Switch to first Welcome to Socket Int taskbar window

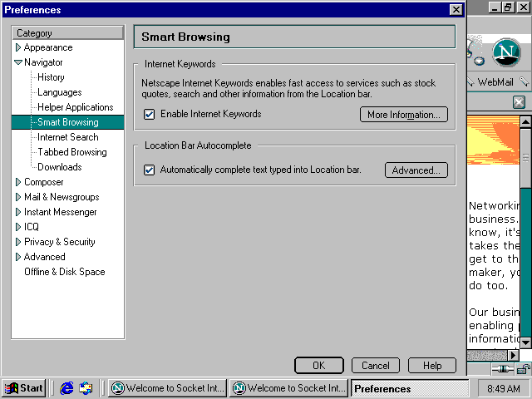coord(168,388)
